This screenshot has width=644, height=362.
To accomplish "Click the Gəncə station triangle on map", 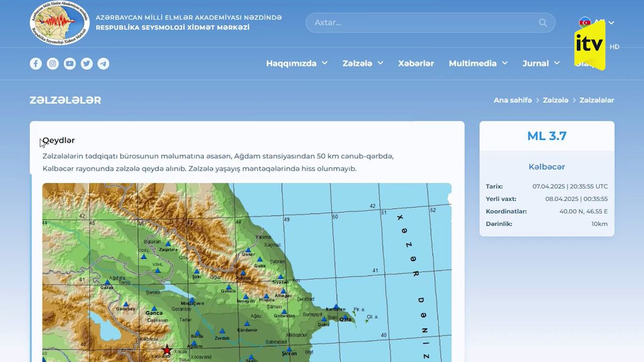I will tap(154, 308).
